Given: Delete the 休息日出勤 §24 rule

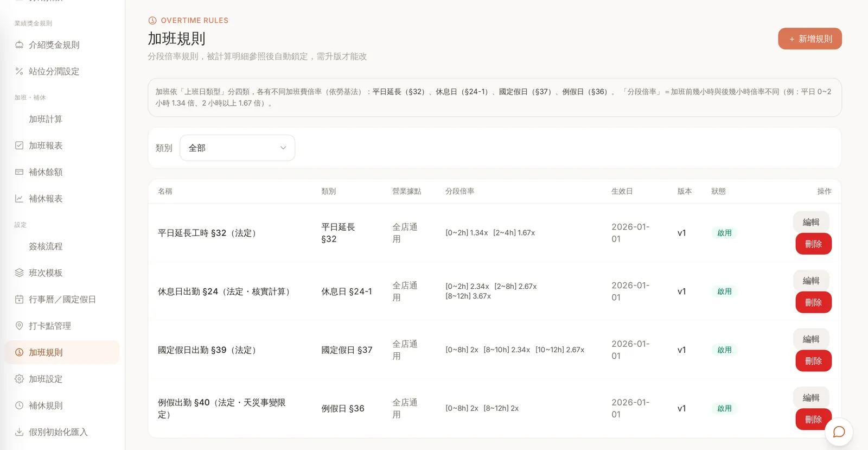Looking at the screenshot, I should pyautogui.click(x=813, y=302).
